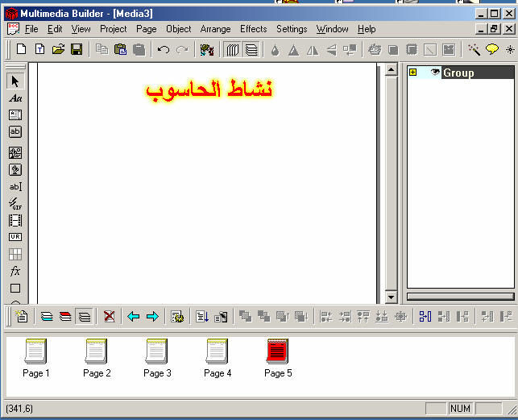
Task: Move page right with cyan arrow
Action: [x=152, y=317]
